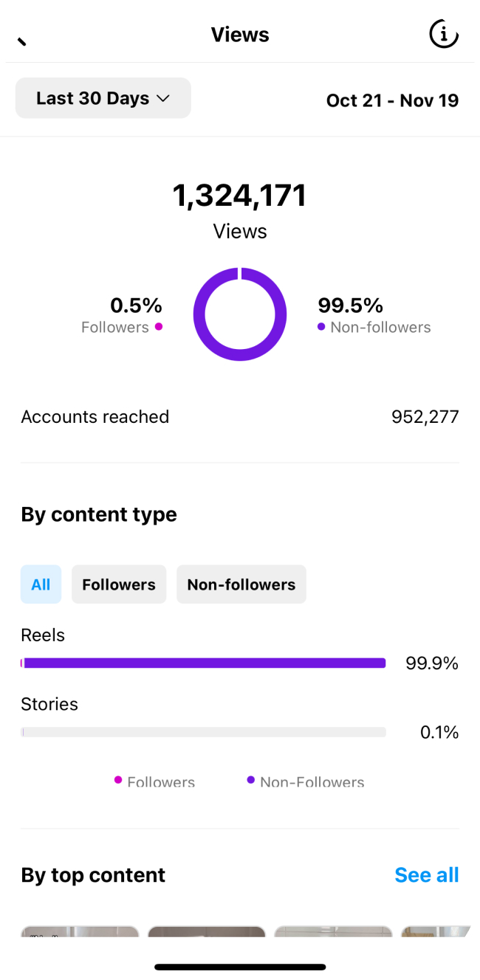The height and width of the screenshot is (980, 480).
Task: Click the pink Followers dot by donut
Action: (x=158, y=326)
